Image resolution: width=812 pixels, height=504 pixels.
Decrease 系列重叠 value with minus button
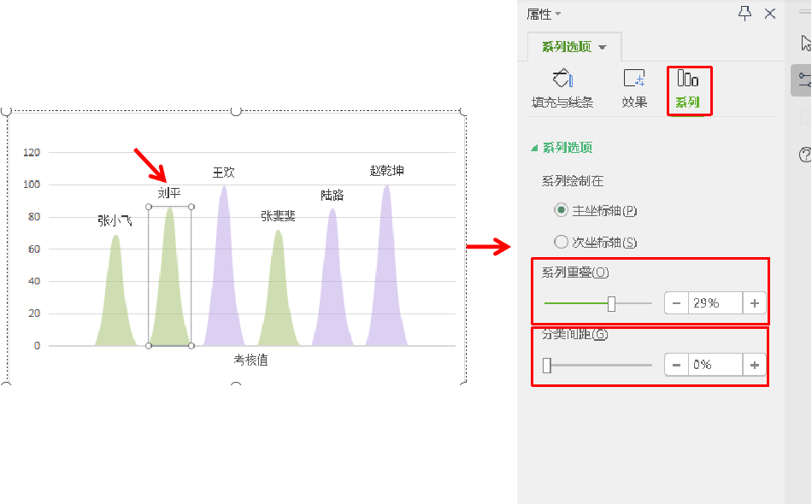[x=676, y=303]
